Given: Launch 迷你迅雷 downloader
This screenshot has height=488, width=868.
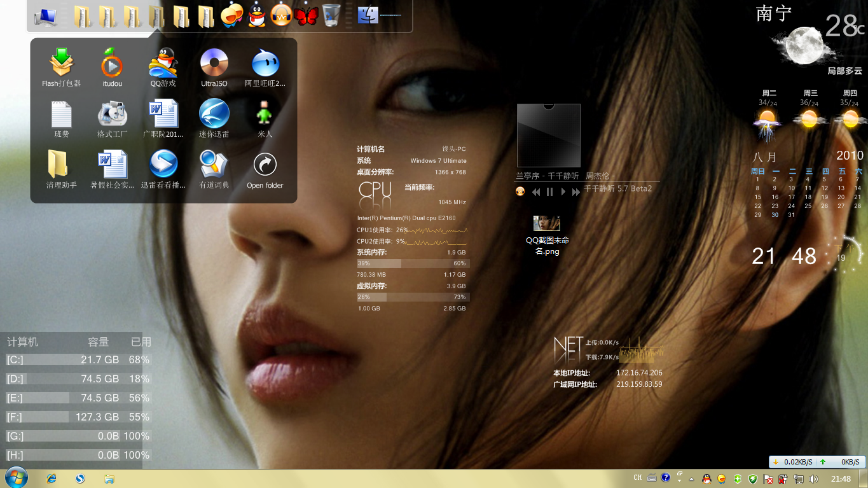Looking at the screenshot, I should pyautogui.click(x=214, y=118).
